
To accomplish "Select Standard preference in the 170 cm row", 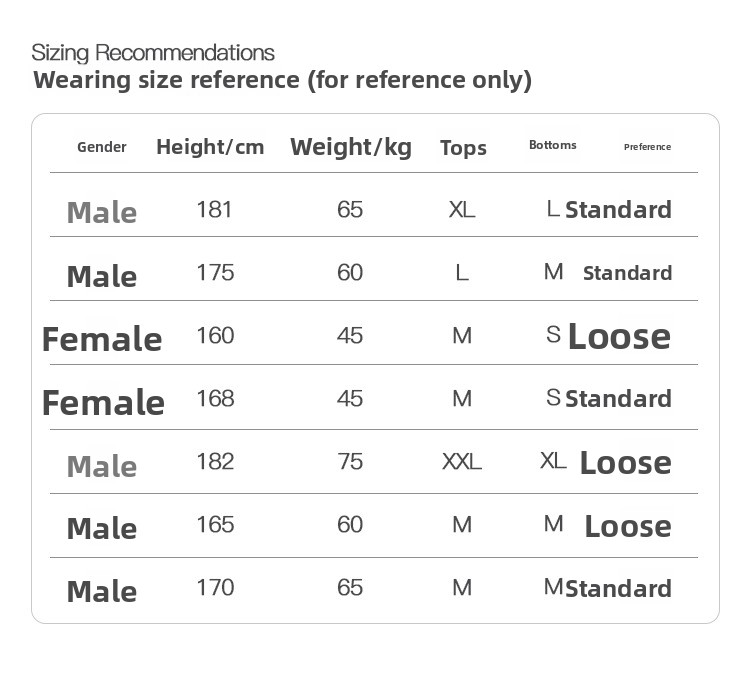I will [x=618, y=588].
